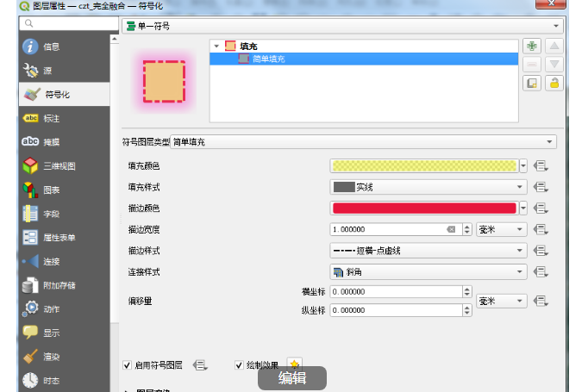The width and height of the screenshot is (588, 392).
Task: Clear the stroke width value
Action: pos(451,229)
